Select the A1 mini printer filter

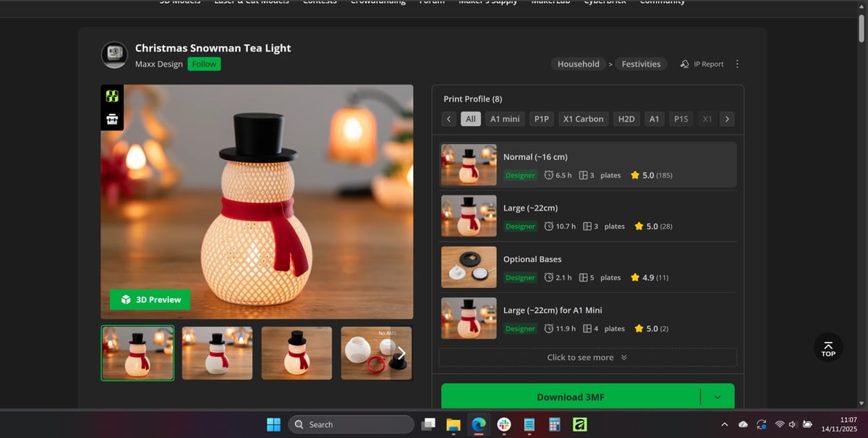[x=505, y=119]
